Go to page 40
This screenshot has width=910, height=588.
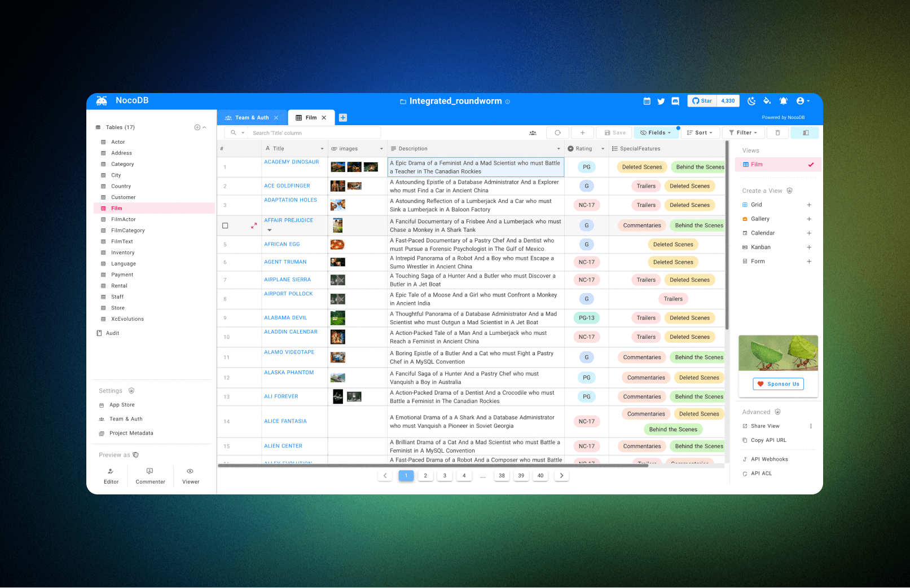(x=540, y=476)
